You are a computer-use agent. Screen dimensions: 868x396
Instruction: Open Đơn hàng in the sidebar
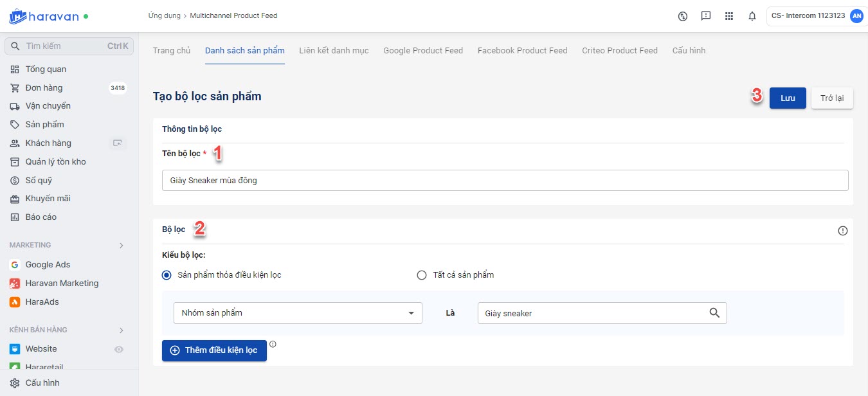click(x=44, y=87)
